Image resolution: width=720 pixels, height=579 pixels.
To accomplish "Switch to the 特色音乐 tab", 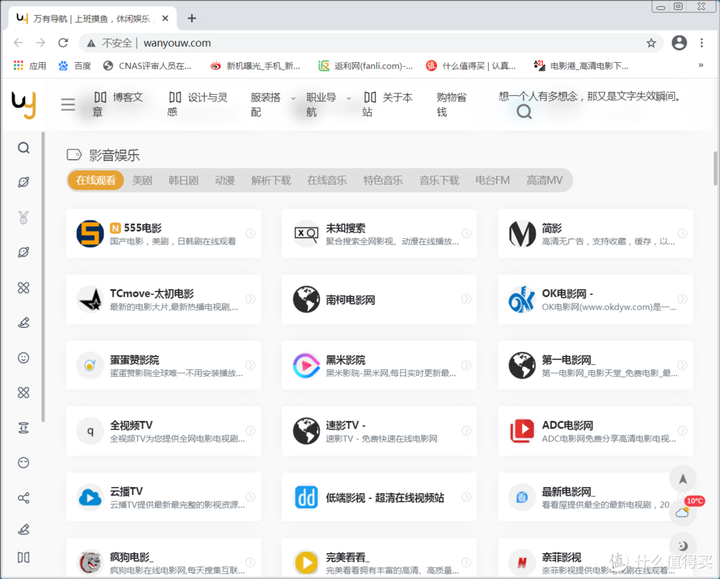I will pyautogui.click(x=383, y=180).
